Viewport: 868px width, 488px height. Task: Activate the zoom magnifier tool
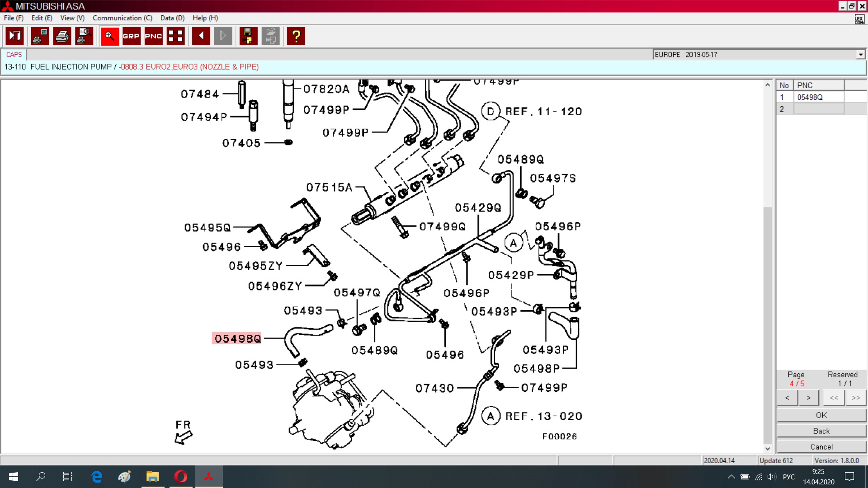point(109,36)
